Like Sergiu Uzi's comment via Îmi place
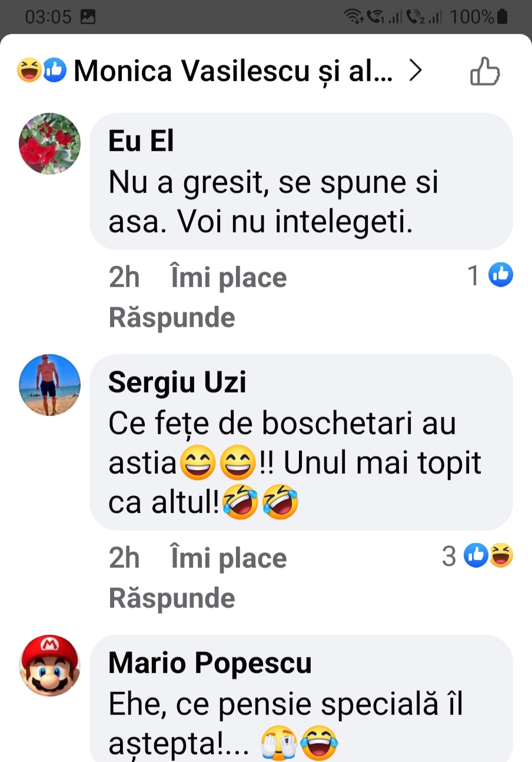The height and width of the screenshot is (762, 532). pos(228,558)
